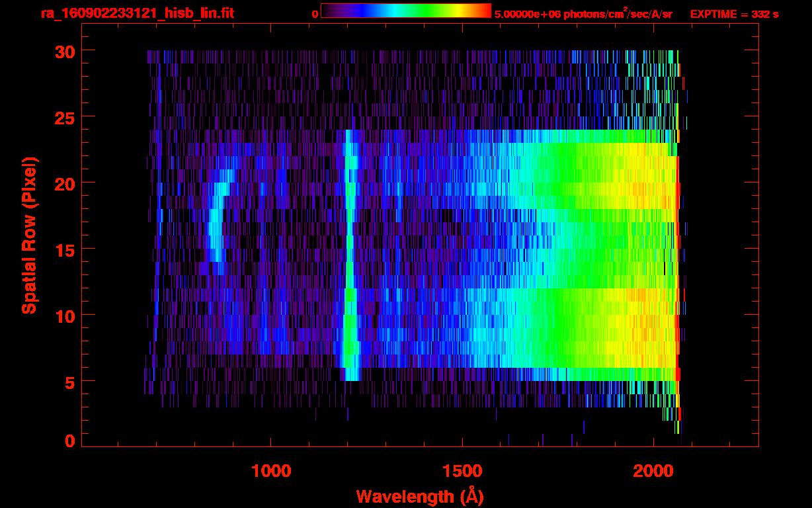This screenshot has width=812, height=508.
Task: Click the colorbar minimum value 0
Action: point(315,14)
